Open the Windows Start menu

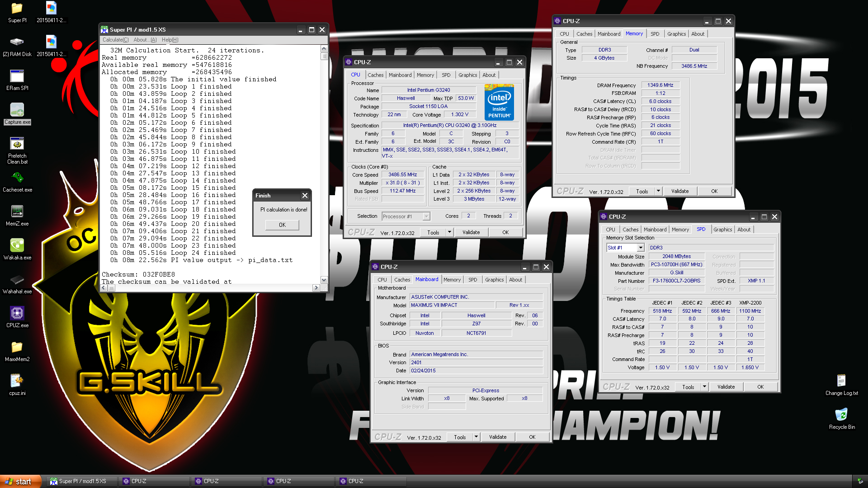21,481
